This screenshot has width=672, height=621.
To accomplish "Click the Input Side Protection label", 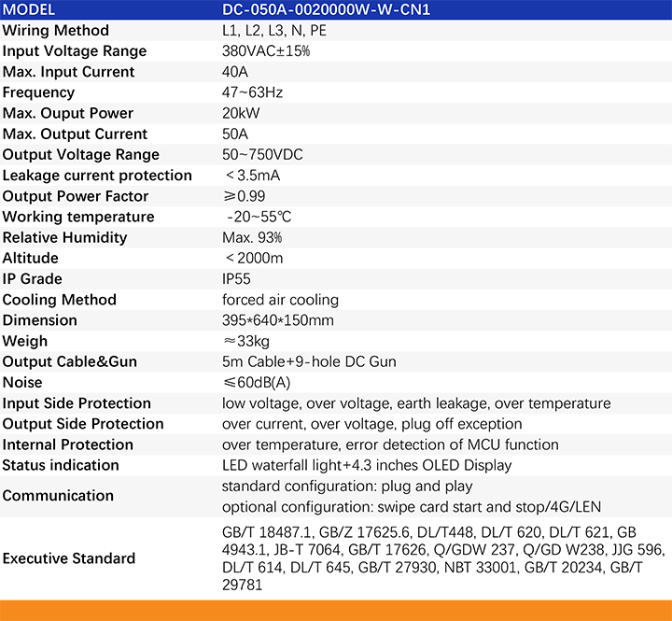I will click(77, 403).
